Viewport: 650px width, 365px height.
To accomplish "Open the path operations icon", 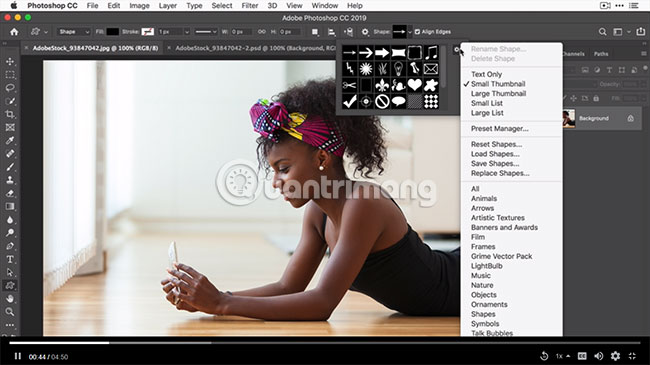I will point(315,32).
